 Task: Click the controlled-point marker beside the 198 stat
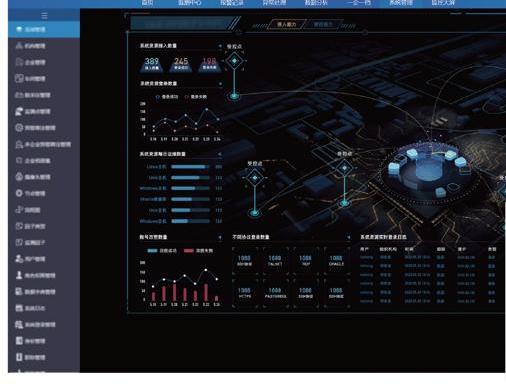pos(234,61)
